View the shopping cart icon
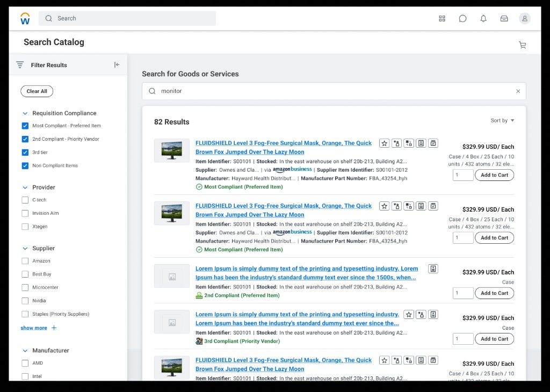550x392 pixels. 522,45
